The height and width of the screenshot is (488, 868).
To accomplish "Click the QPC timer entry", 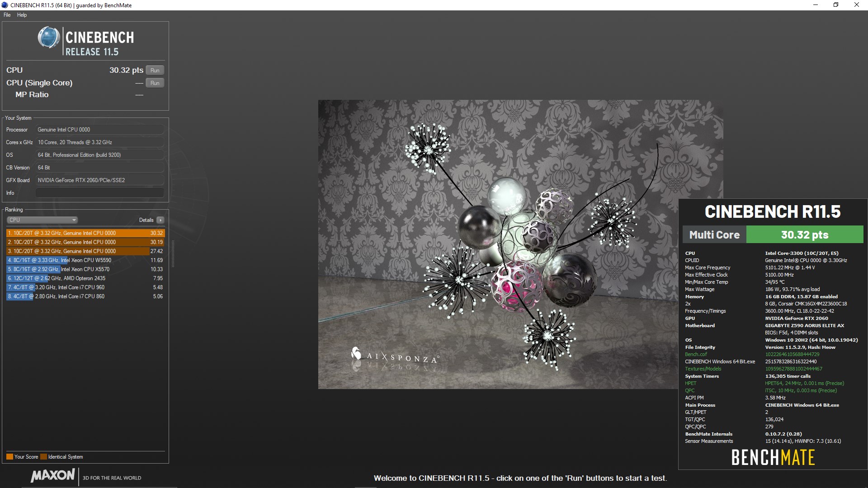I will pyautogui.click(x=689, y=391).
